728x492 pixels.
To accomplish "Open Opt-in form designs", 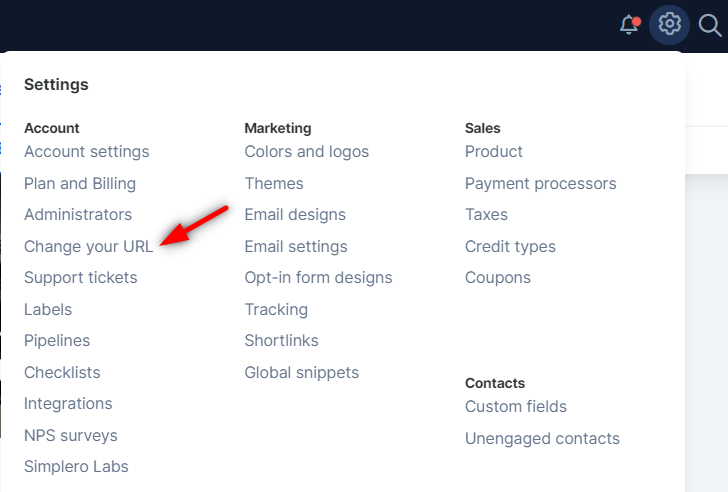I will click(318, 278).
